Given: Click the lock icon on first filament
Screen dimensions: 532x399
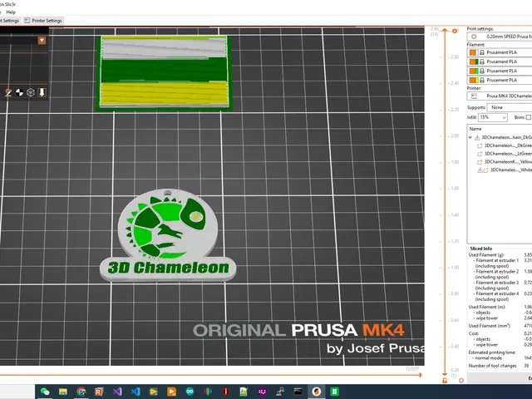Looking at the screenshot, I should (482, 52).
